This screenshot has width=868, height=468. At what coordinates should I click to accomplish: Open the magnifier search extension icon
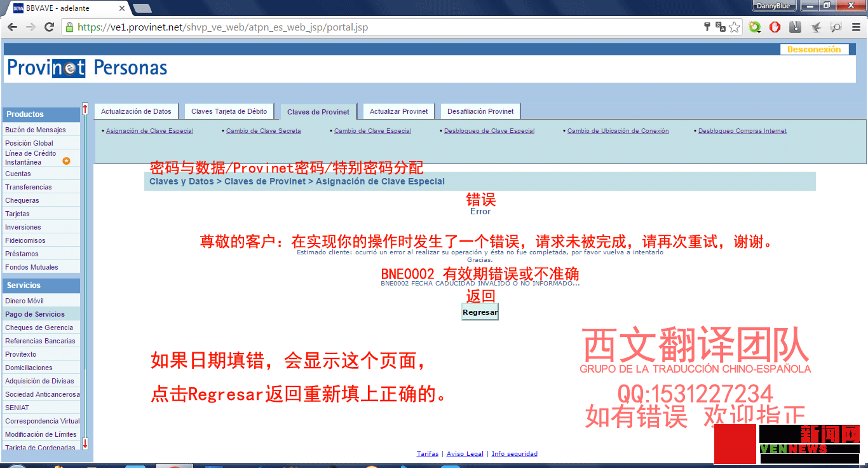tap(836, 27)
